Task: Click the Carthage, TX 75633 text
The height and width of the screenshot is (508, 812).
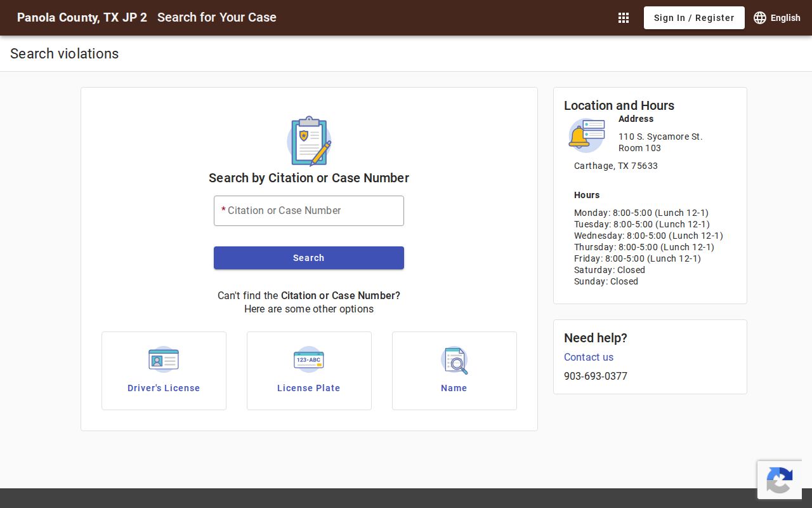Action: point(616,166)
